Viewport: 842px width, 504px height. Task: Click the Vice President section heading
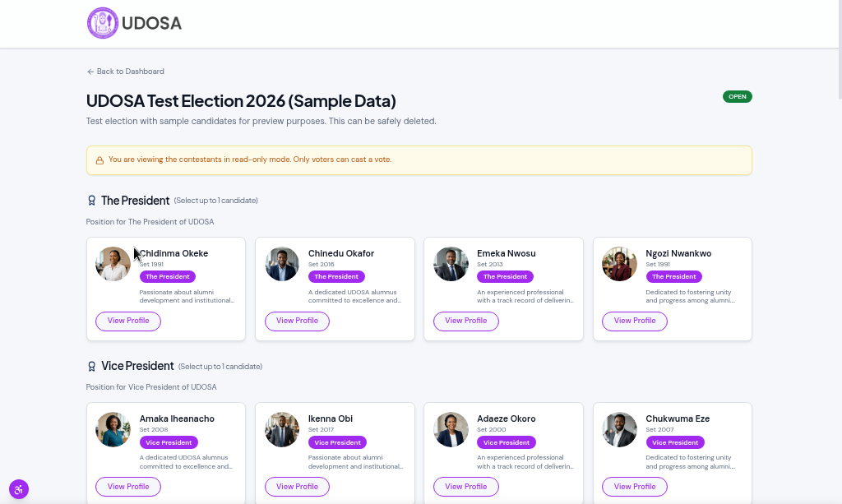pyautogui.click(x=137, y=366)
